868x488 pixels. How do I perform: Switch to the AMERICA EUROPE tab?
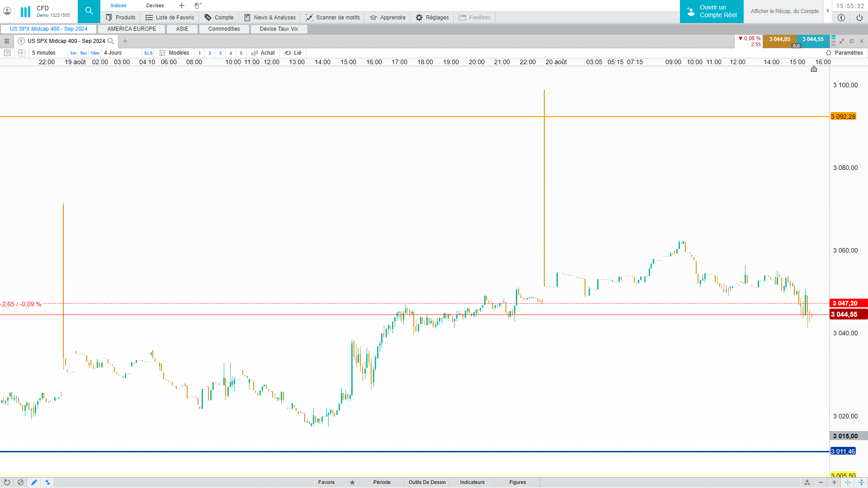132,29
